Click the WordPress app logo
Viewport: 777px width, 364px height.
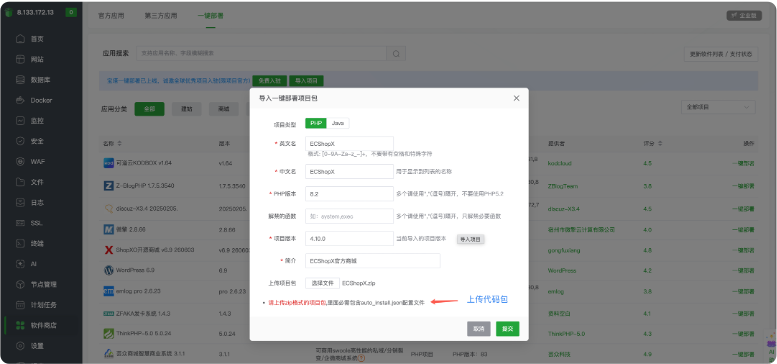click(x=109, y=271)
